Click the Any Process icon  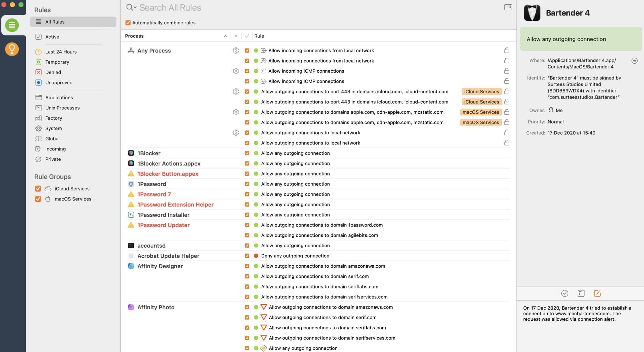tap(131, 51)
